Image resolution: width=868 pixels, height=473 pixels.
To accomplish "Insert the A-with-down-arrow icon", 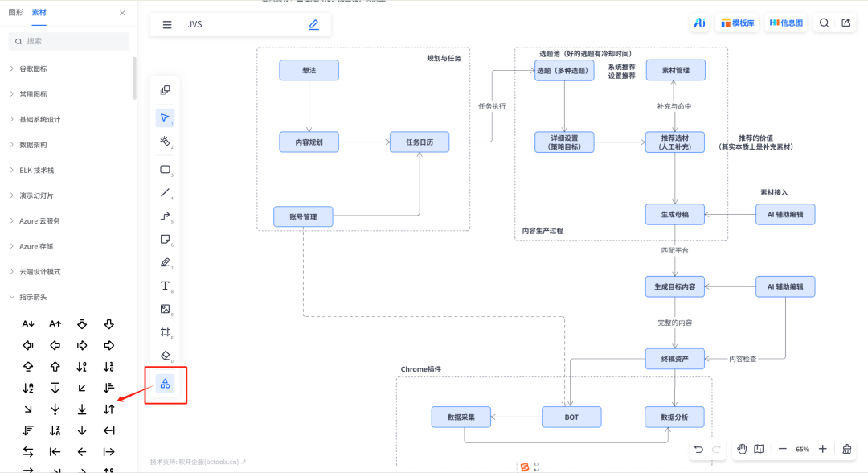I will click(28, 324).
